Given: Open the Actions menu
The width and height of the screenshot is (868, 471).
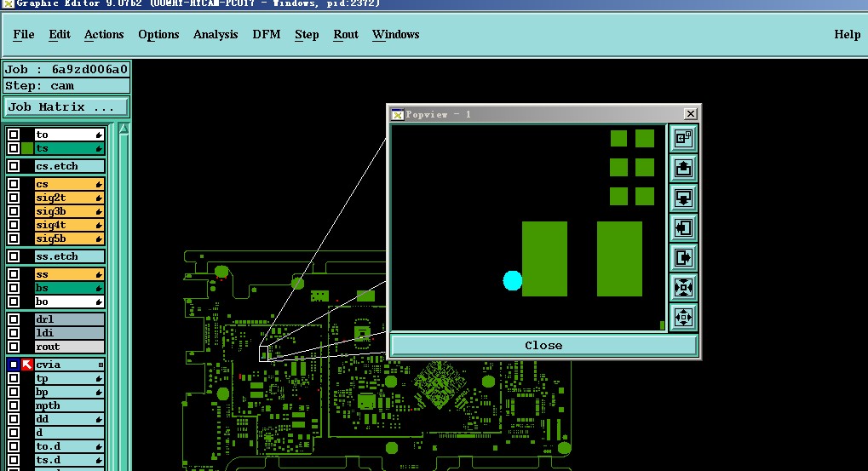Looking at the screenshot, I should [x=104, y=34].
